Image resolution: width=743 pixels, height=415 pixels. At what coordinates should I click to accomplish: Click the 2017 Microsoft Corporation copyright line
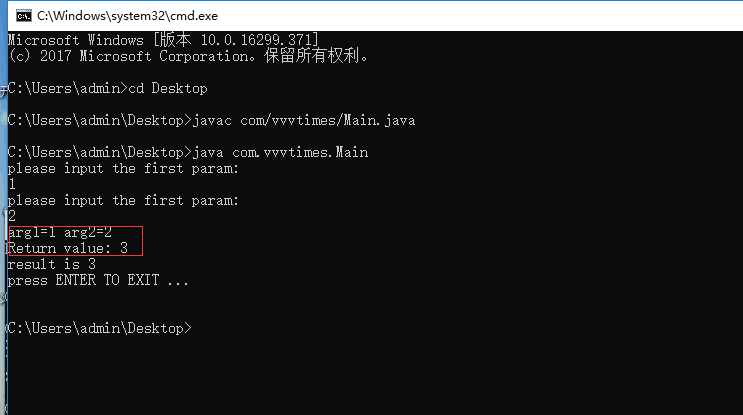click(189, 56)
